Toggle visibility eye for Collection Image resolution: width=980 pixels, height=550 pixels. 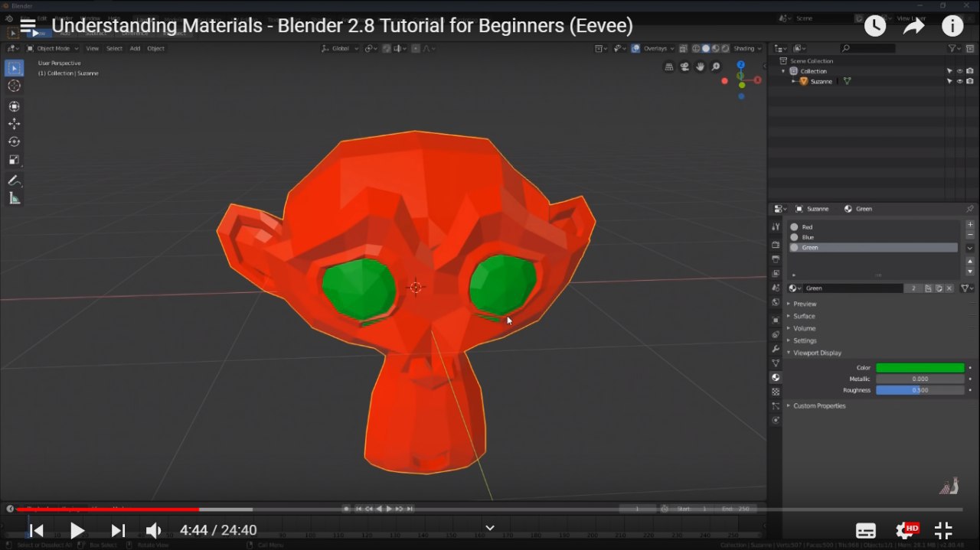959,71
